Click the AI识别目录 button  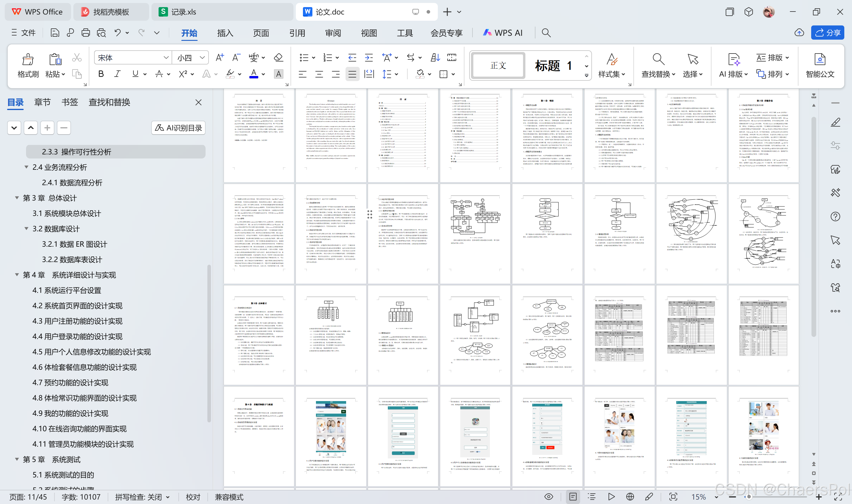178,128
